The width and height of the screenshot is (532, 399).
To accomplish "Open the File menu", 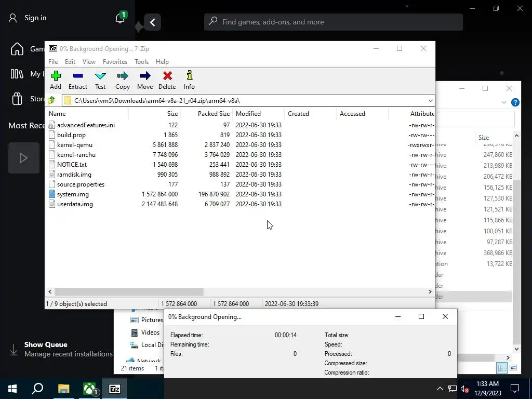I will tap(53, 62).
